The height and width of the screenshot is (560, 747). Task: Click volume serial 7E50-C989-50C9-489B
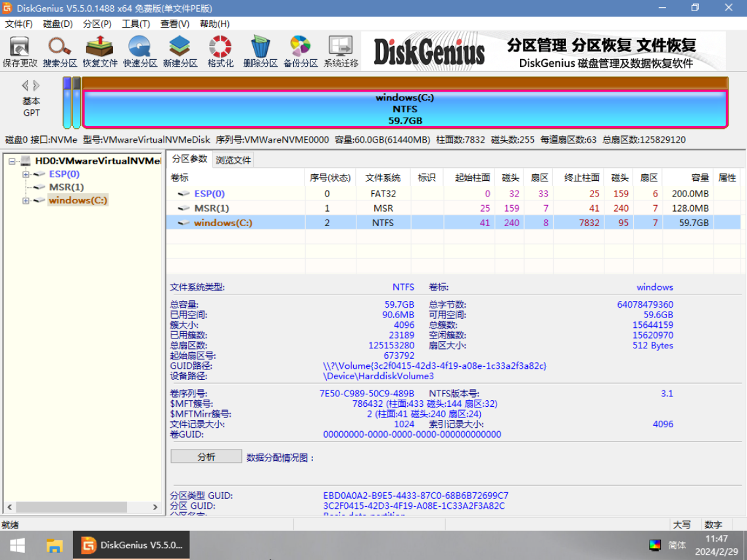[x=367, y=393]
